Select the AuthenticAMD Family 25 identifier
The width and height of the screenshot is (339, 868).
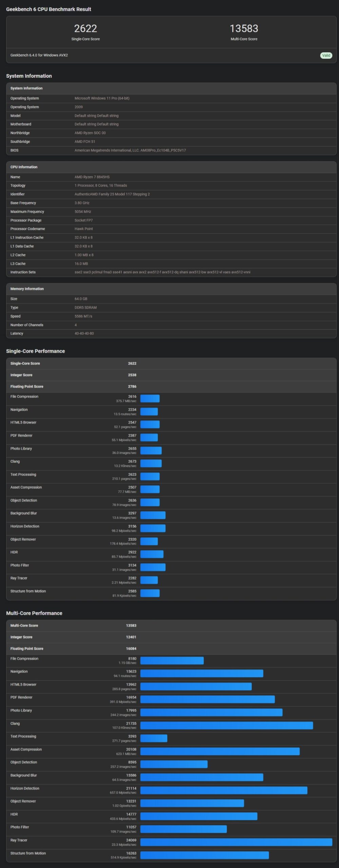[x=112, y=194]
